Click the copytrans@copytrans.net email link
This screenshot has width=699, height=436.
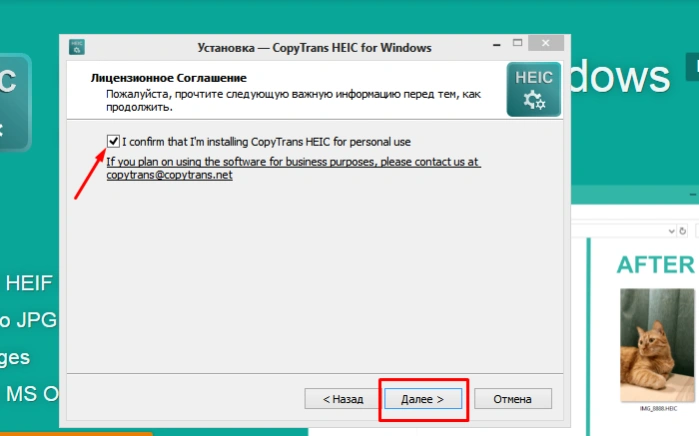[x=169, y=175]
